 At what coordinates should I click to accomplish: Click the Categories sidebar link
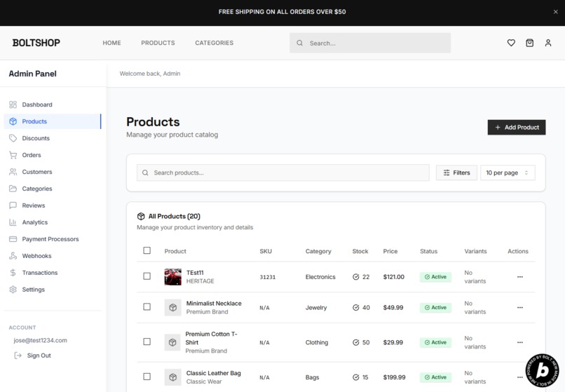coord(53,189)
